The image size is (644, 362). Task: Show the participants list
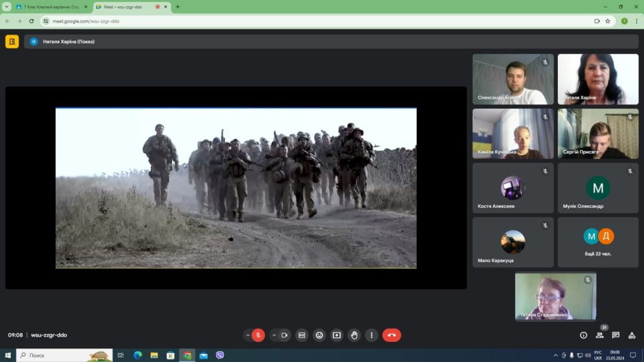[x=599, y=336]
